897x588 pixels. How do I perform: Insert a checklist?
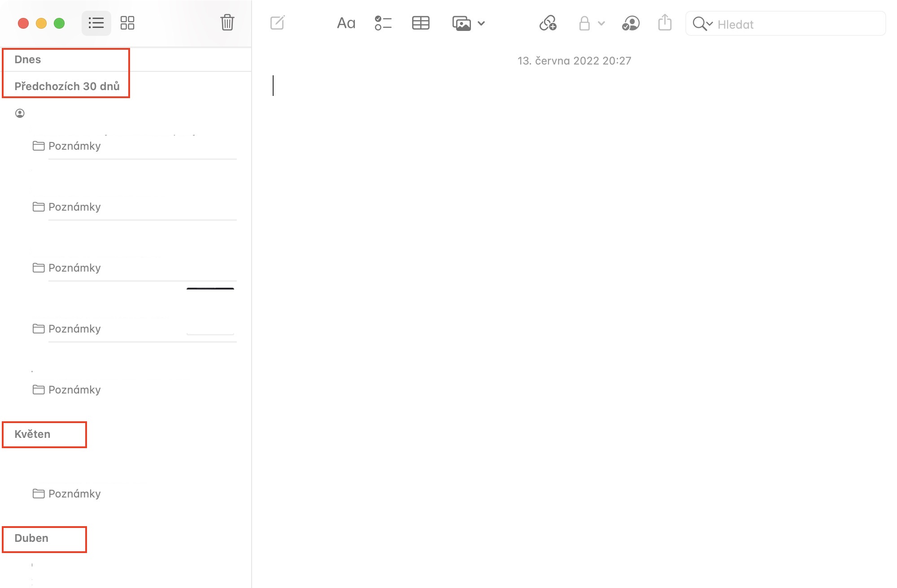[383, 23]
